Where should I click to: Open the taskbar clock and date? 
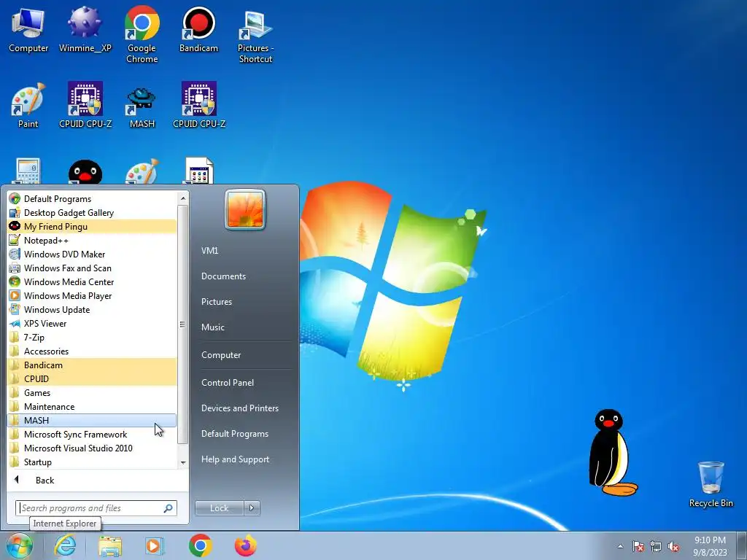[710, 545]
